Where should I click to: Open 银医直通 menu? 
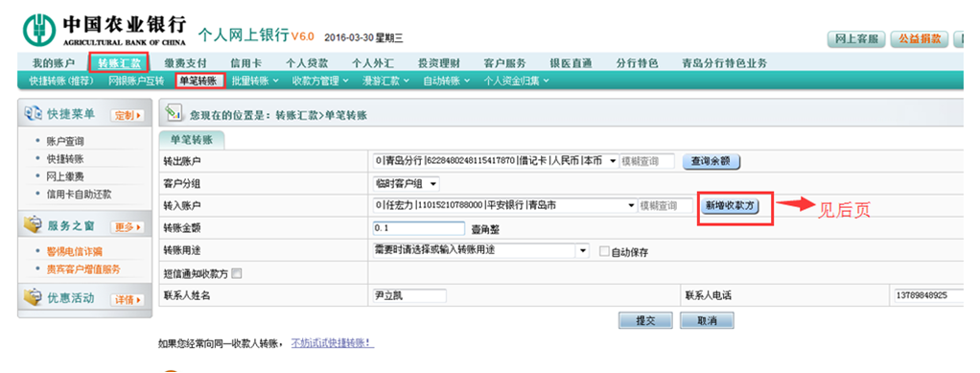tap(571, 63)
